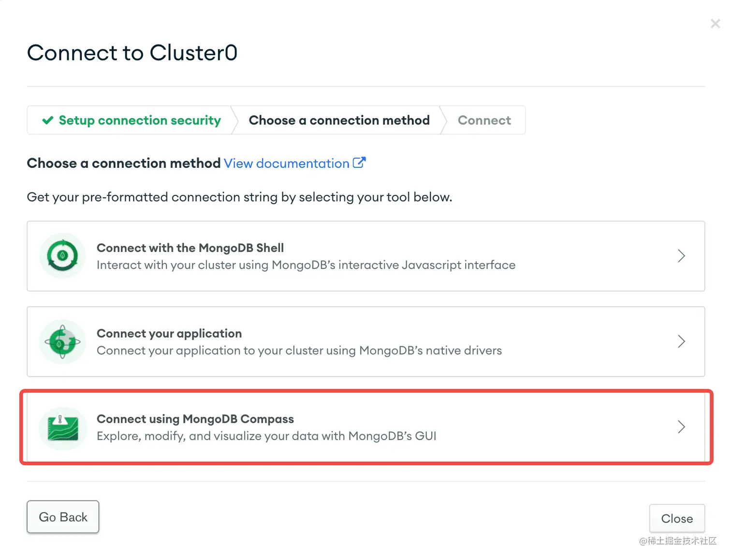
Task: Click the Connect to Cluster0 heading
Action: [x=132, y=53]
